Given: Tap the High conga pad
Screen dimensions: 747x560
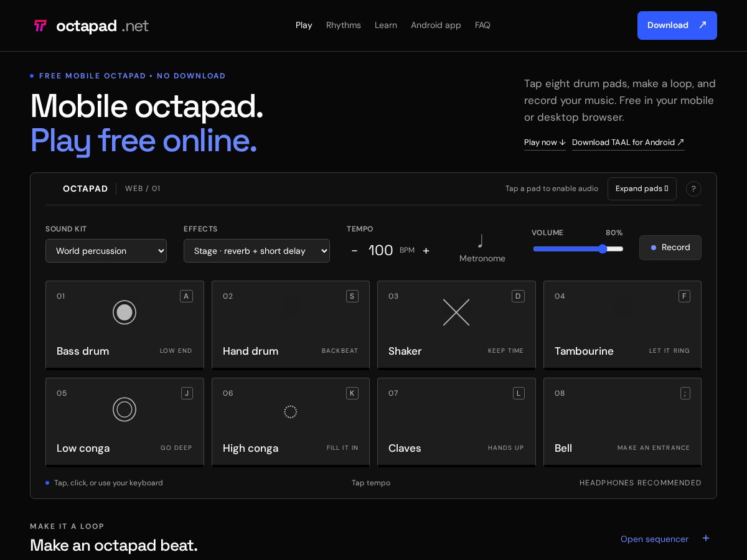Looking at the screenshot, I should (x=291, y=422).
